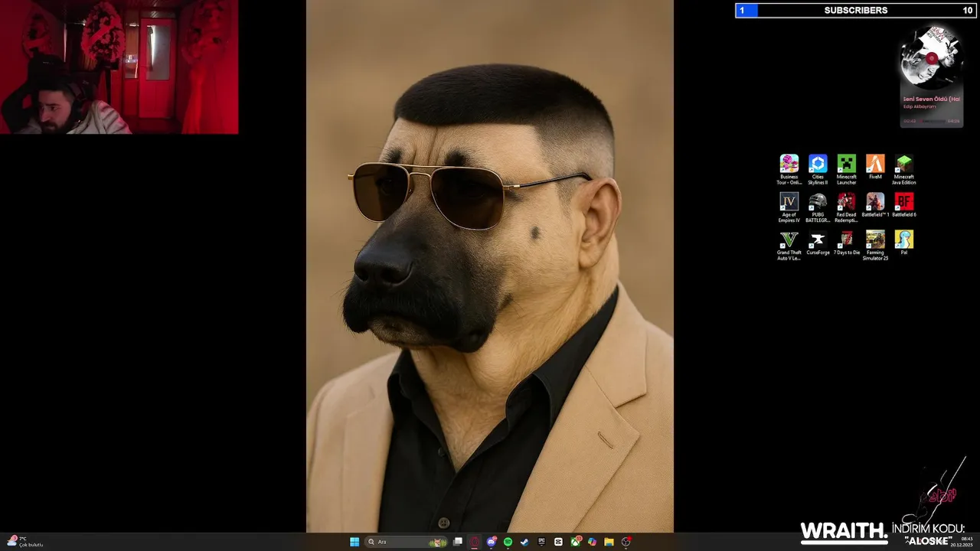980x551 pixels.
Task: Select Minecraft Java Edition icon
Action: tap(904, 168)
